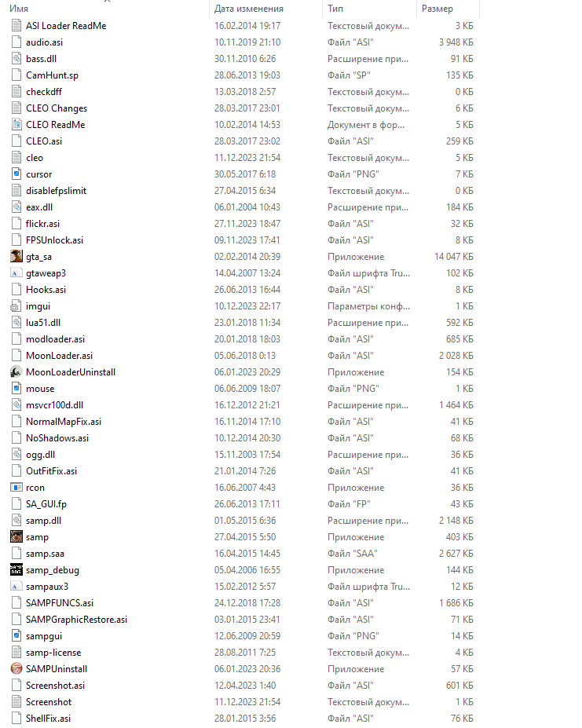Screen dimensions: 582x728
Task: Click the CLEO ReadMe document icon
Action: [16, 124]
